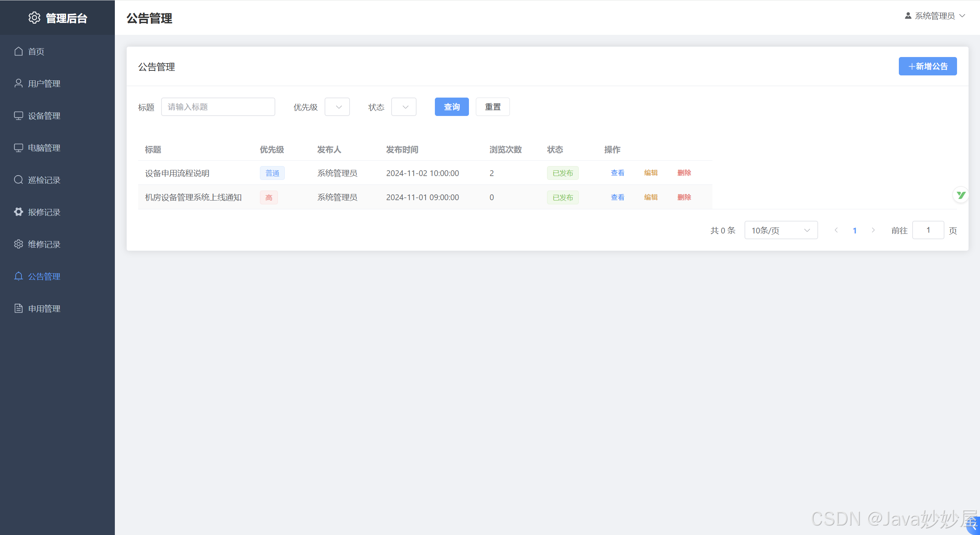Screen dimensions: 980x535
Task: Click the date 2024-11-01 09:00:00
Action: tap(423, 197)
